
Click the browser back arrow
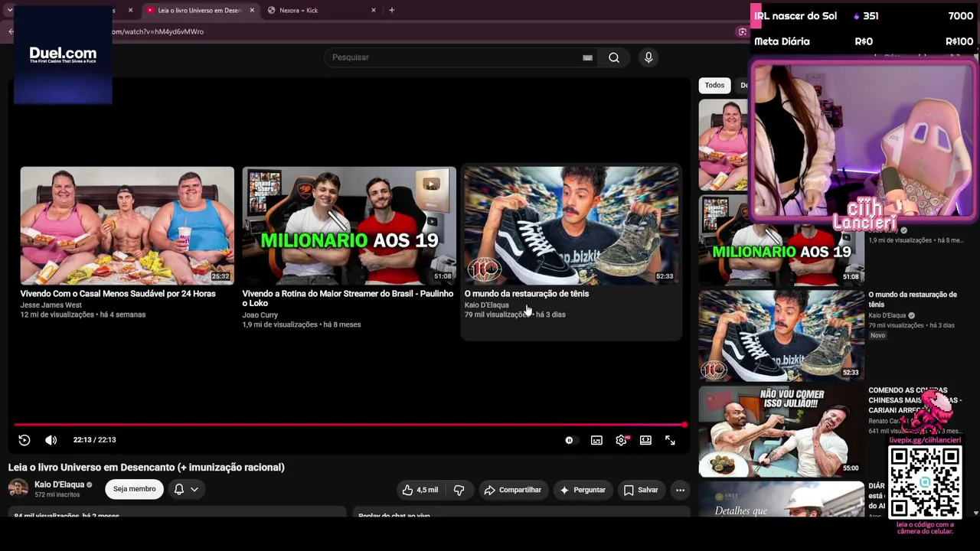11,31
